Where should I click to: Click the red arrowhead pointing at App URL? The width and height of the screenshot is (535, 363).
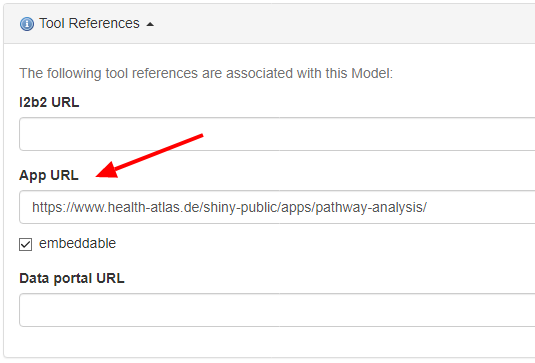tap(107, 170)
